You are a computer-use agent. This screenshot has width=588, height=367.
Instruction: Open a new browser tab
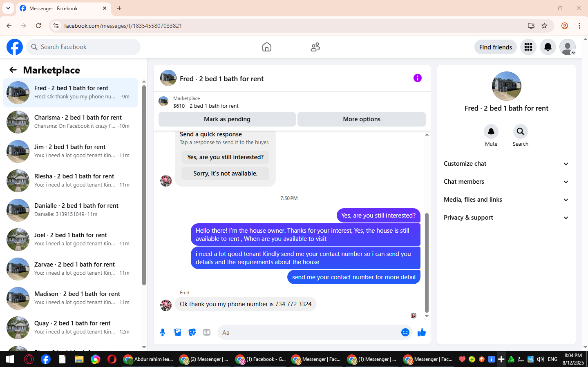click(x=119, y=8)
